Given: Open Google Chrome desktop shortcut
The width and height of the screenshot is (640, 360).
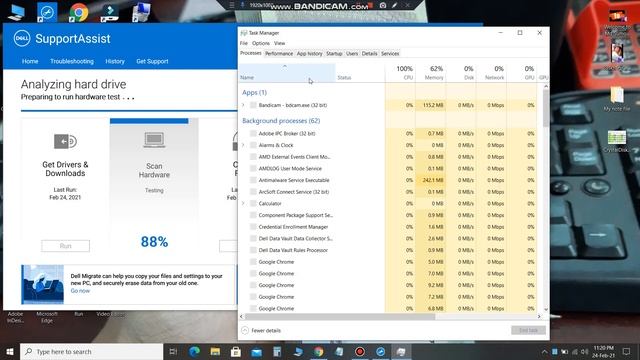Looking at the screenshot, I should click(x=78, y=12).
